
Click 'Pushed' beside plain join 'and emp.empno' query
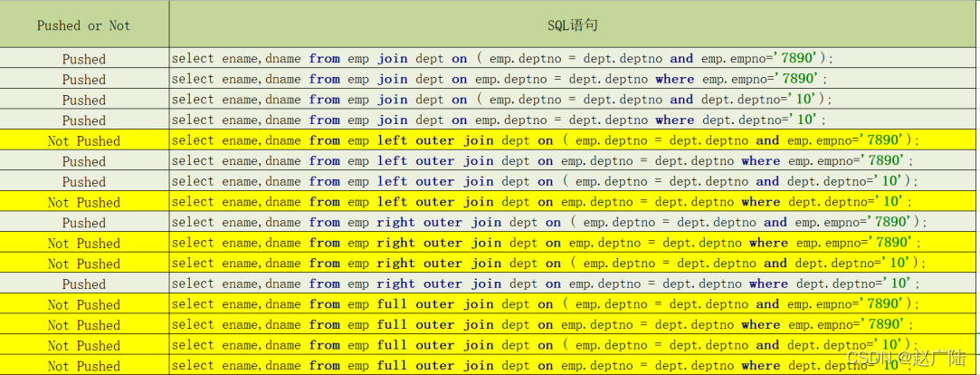(84, 60)
